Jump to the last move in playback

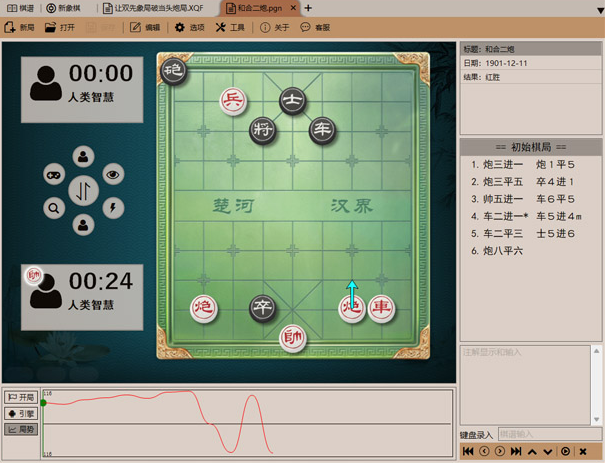tap(516, 452)
